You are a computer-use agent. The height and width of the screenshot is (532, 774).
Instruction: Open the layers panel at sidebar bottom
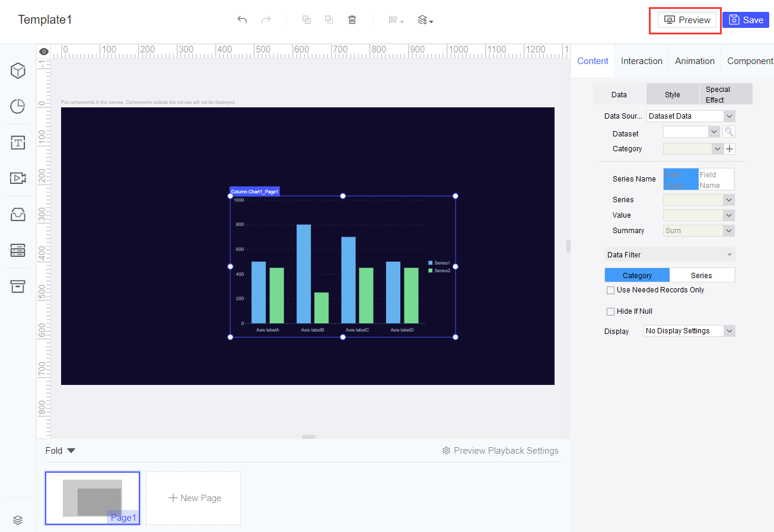pyautogui.click(x=17, y=520)
